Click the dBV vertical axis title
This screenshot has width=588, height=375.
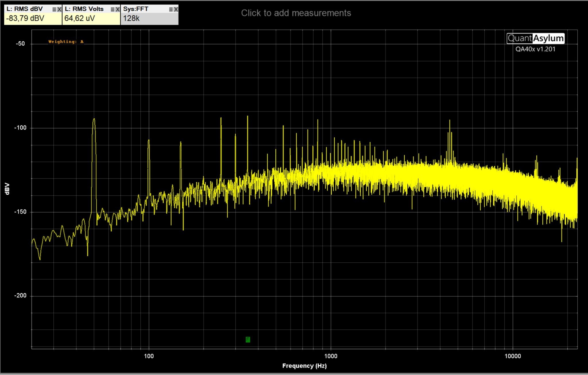pyautogui.click(x=7, y=189)
